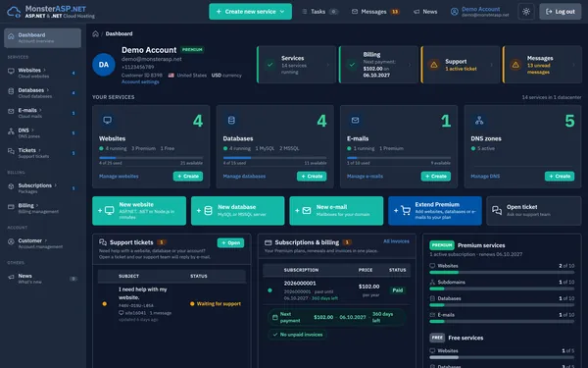Expand the Websites sidebar chevron
Viewport: 588px width, 368px height.
(44, 70)
